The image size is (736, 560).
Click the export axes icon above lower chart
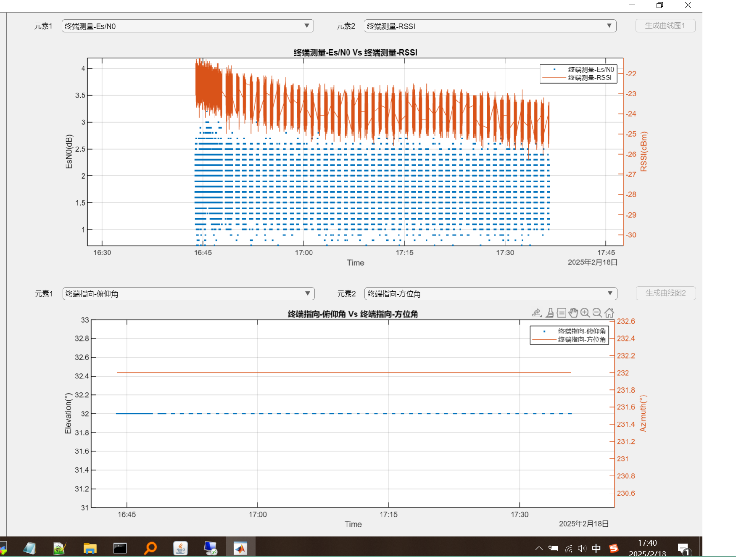click(x=537, y=313)
